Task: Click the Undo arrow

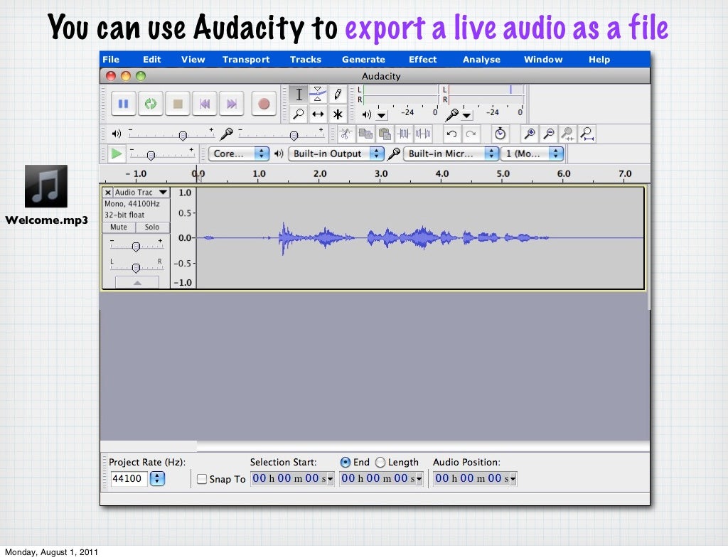Action: click(x=451, y=134)
